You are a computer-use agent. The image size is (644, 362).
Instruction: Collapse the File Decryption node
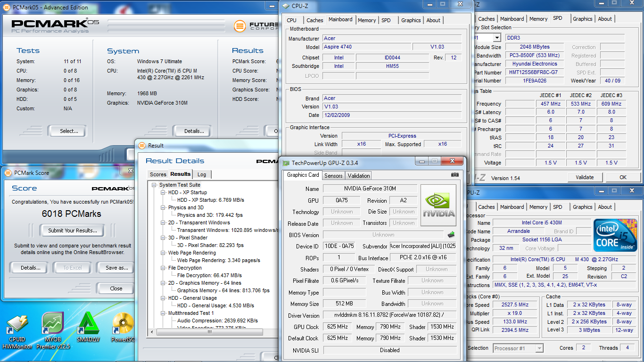[x=163, y=268]
